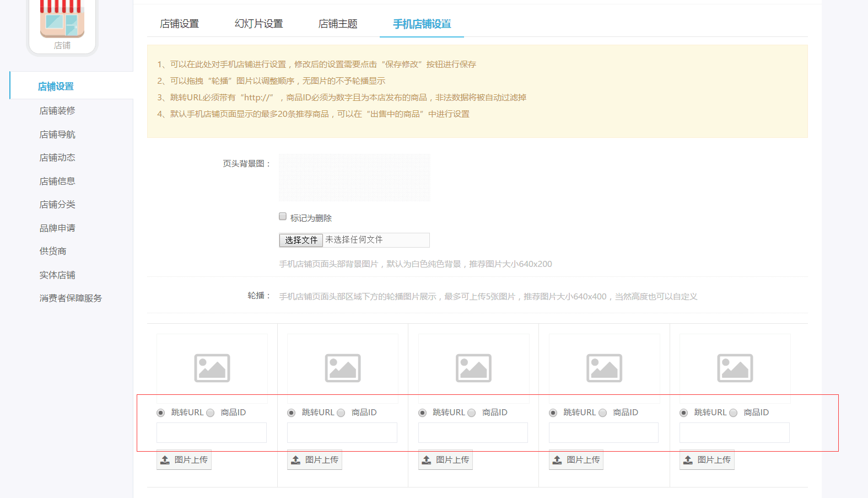
Task: Click the 轮播 field label
Action: pos(259,296)
